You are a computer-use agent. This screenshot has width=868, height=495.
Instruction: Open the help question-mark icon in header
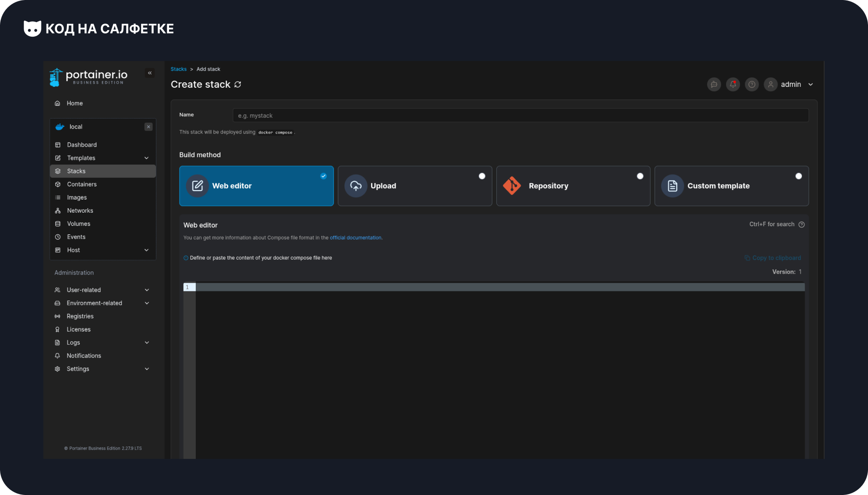[x=752, y=85]
